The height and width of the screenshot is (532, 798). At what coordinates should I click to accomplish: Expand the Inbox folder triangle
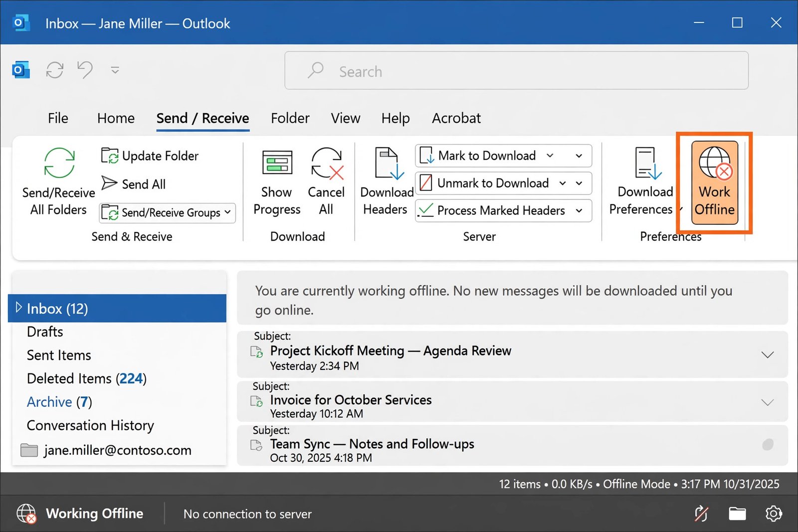point(19,307)
